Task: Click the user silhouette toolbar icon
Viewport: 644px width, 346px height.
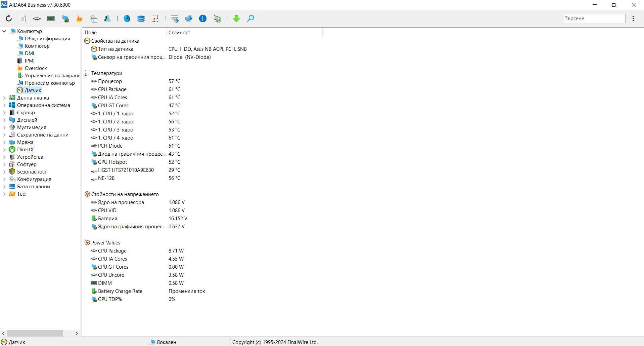Action: 107,18
